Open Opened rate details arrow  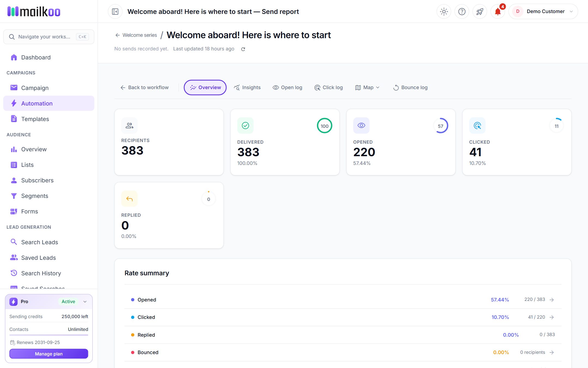click(552, 300)
